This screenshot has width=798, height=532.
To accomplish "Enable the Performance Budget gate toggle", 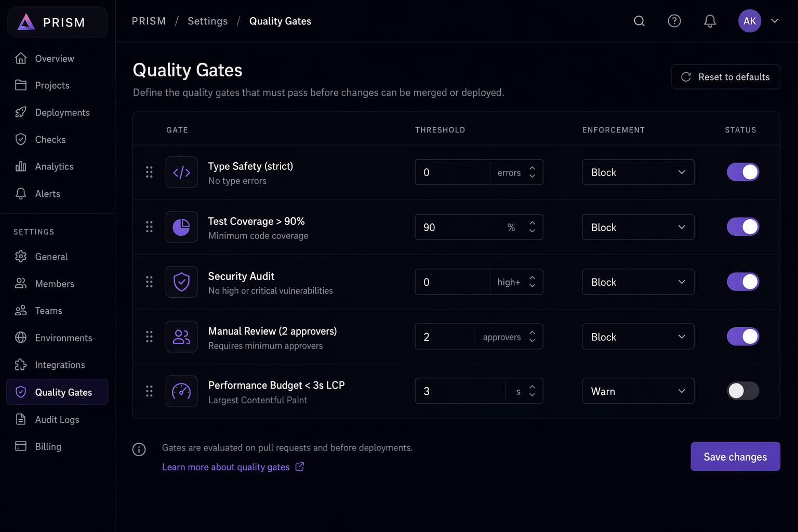I will coord(743,391).
